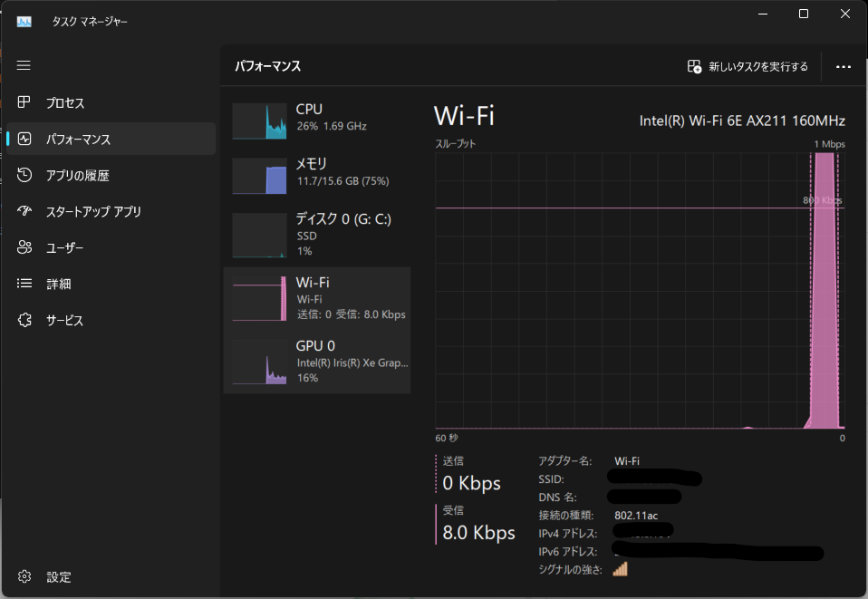Maximize the Task Manager window
The height and width of the screenshot is (599, 868).
click(804, 14)
